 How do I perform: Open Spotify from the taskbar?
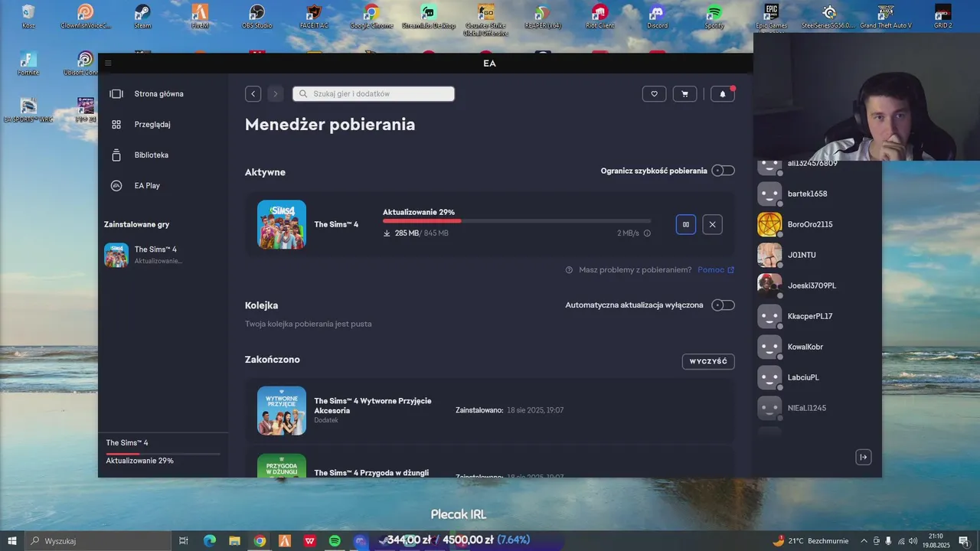(335, 540)
